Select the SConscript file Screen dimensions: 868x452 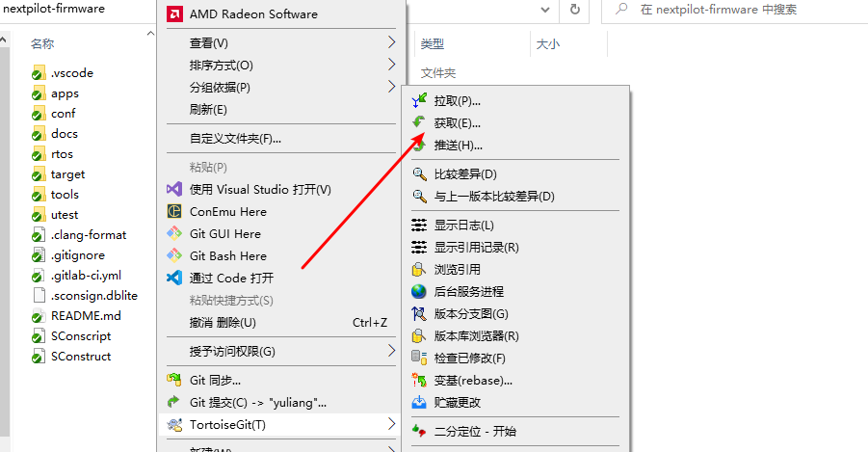(72, 336)
